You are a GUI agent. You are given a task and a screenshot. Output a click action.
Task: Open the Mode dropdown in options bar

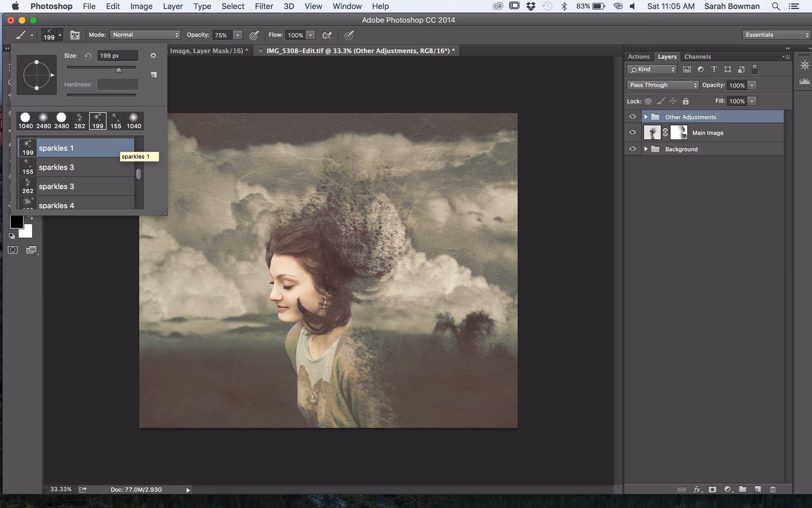pos(145,35)
